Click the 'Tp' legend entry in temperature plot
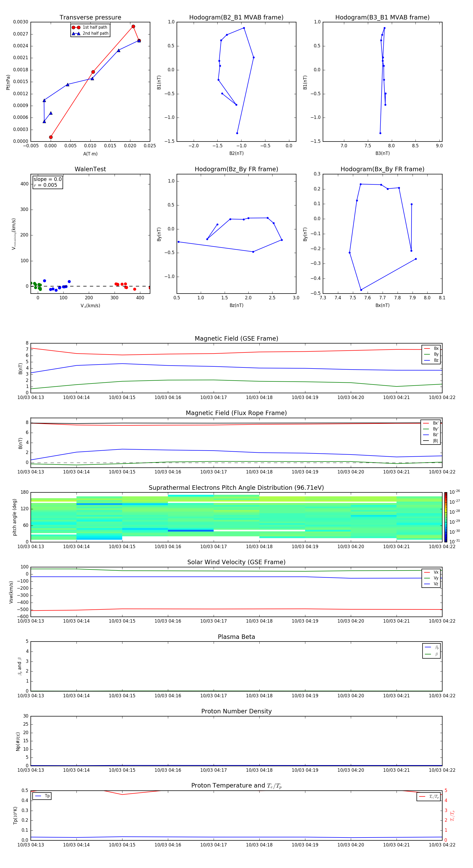Image resolution: width=473 pixels, height=868 pixels. click(42, 796)
